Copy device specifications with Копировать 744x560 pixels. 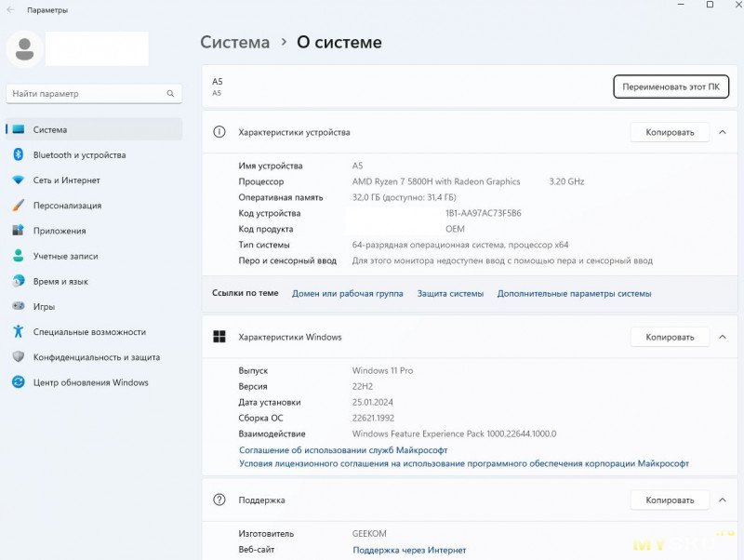click(670, 132)
